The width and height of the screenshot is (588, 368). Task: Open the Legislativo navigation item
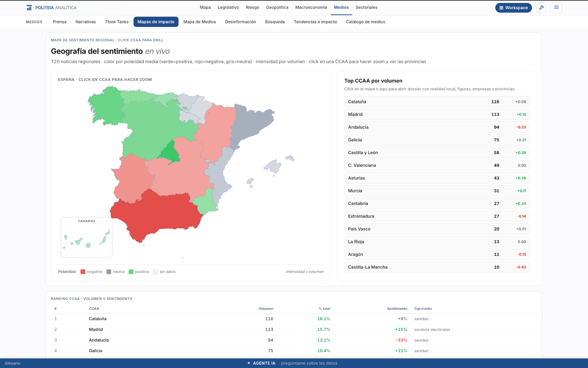click(228, 7)
